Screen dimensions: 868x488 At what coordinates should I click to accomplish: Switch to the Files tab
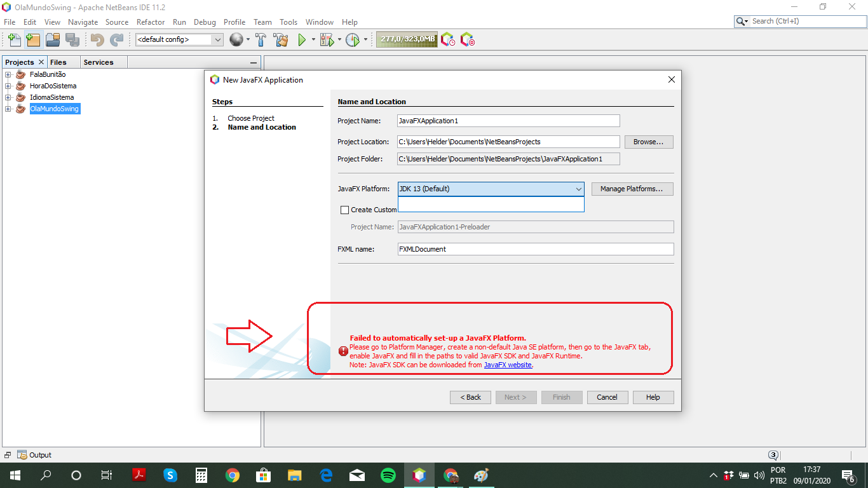pyautogui.click(x=58, y=62)
